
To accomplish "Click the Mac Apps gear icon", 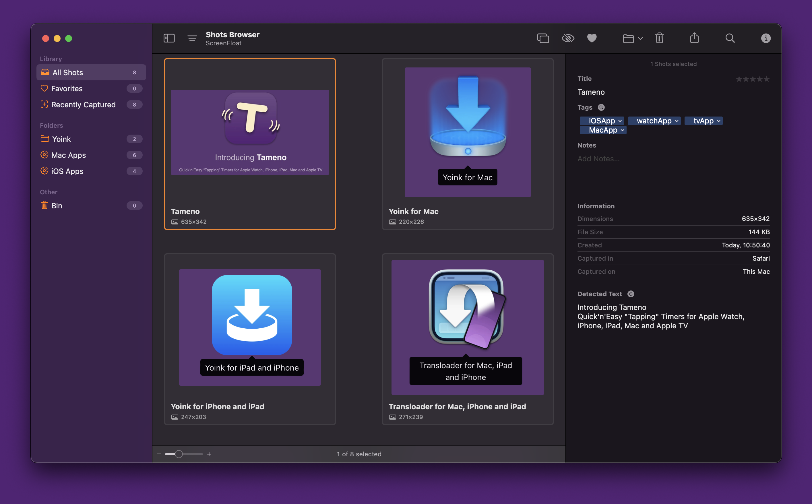I will (44, 155).
